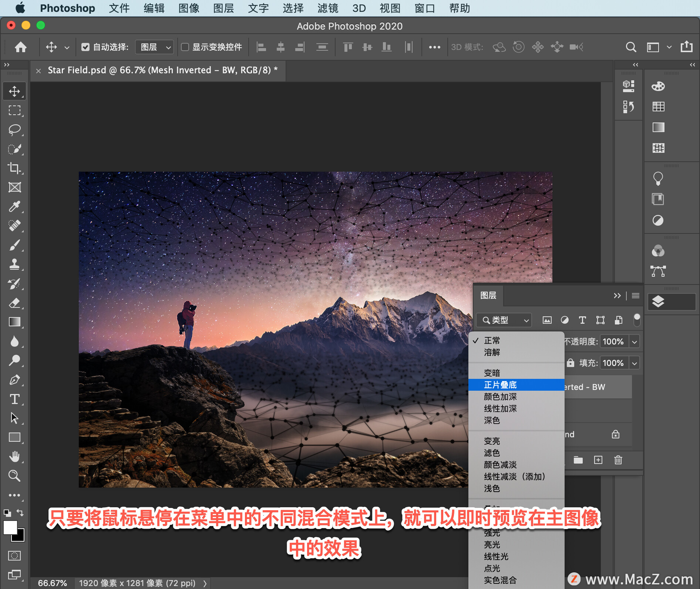Click the Home button in options bar

[21, 47]
